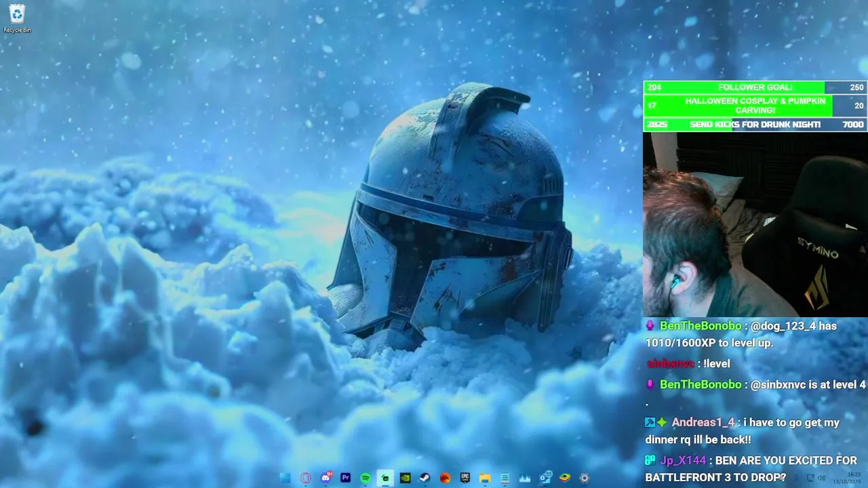Click the Jp_X144 username in chat
The width and height of the screenshot is (868, 488).
[683, 460]
